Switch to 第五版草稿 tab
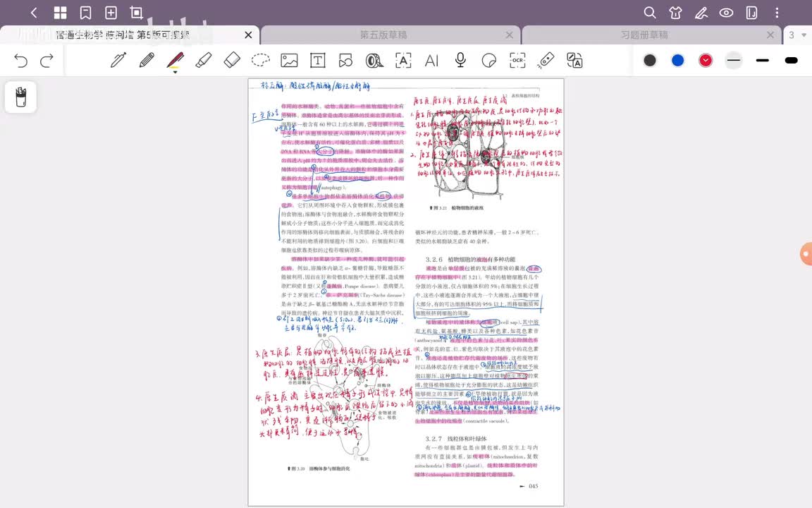 click(x=383, y=35)
